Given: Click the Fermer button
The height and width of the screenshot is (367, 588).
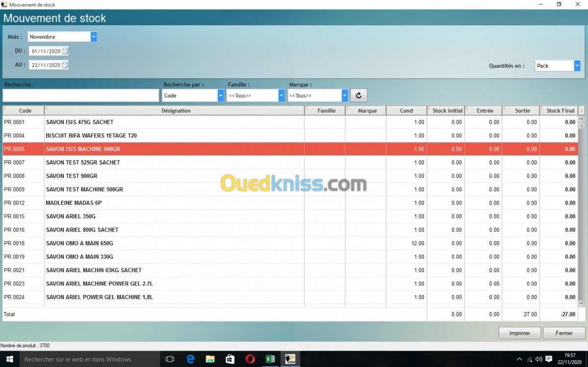Looking at the screenshot, I should coord(564,333).
